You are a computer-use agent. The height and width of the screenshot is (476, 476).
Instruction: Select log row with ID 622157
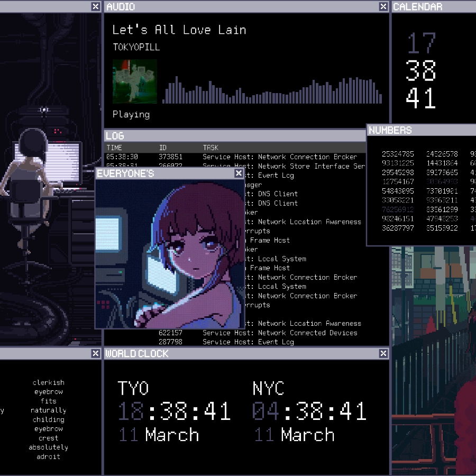pyautogui.click(x=246, y=333)
